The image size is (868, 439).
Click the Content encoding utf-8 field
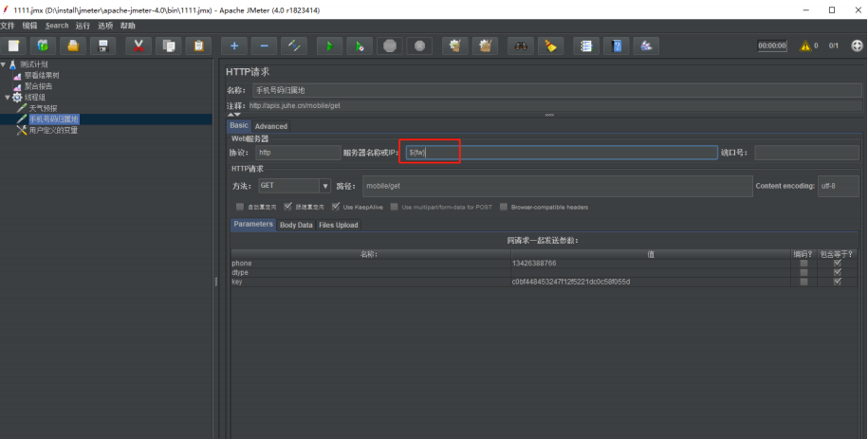click(x=838, y=186)
